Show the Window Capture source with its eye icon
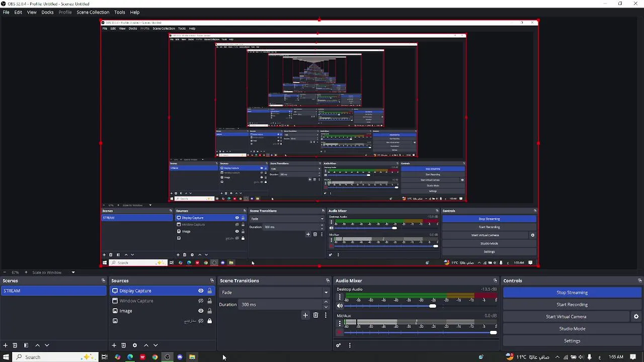 pyautogui.click(x=201, y=301)
